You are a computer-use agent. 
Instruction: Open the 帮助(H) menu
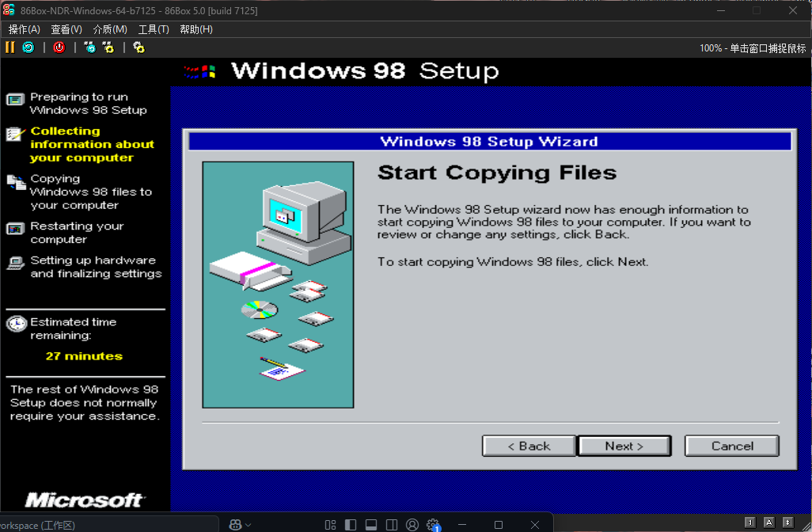[196, 29]
